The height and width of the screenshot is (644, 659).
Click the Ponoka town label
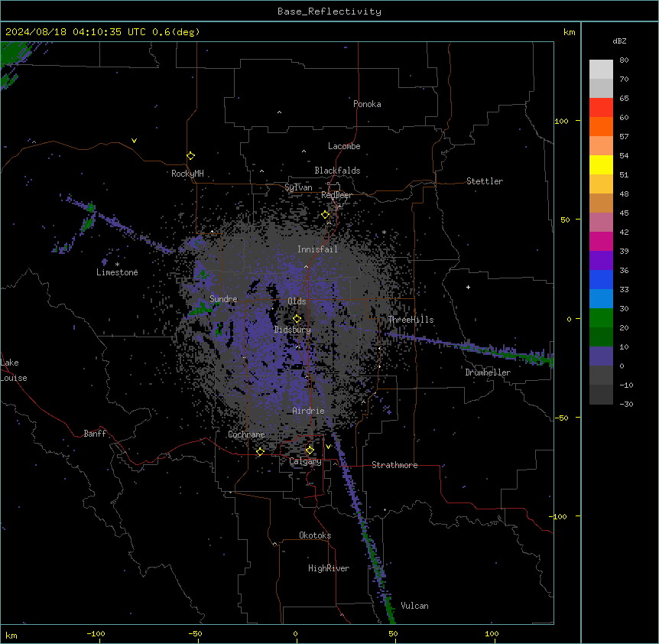[367, 104]
